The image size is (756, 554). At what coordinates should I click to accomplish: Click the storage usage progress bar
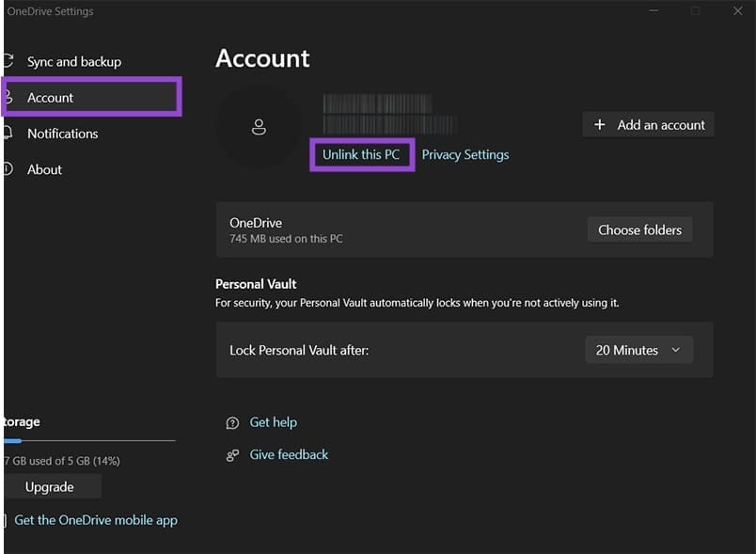coord(89,440)
